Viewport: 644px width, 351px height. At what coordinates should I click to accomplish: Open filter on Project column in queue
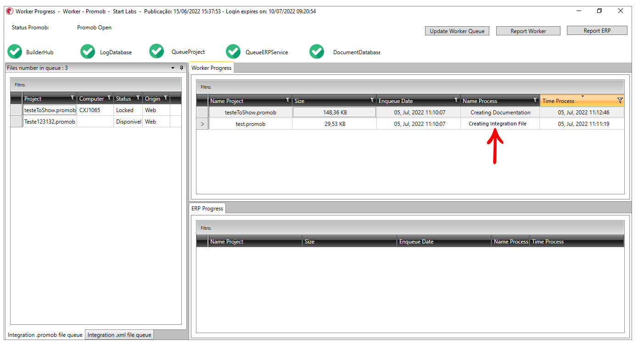(x=73, y=98)
